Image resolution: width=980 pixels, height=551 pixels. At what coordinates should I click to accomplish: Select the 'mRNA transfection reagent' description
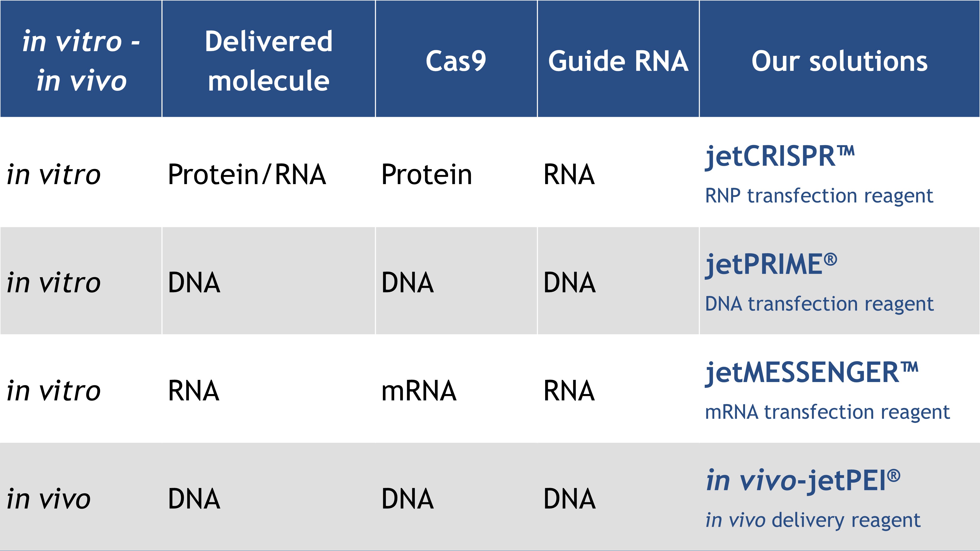coord(827,412)
